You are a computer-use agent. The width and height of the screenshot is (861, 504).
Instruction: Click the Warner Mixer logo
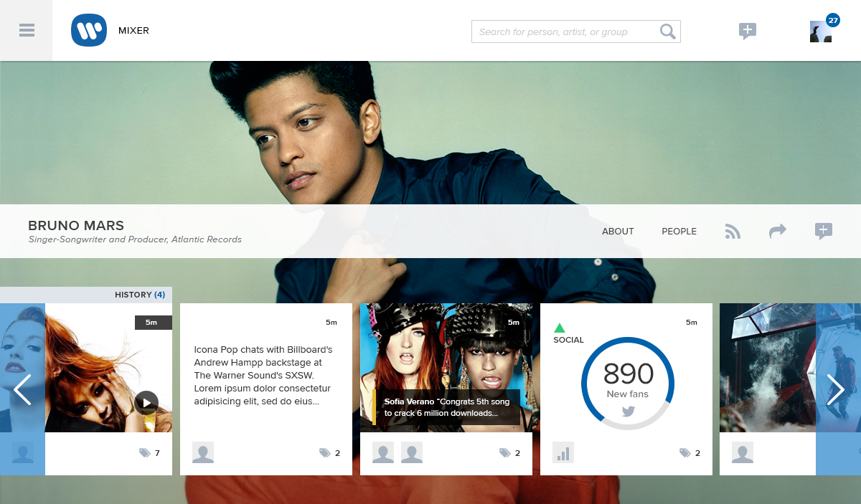tap(89, 31)
